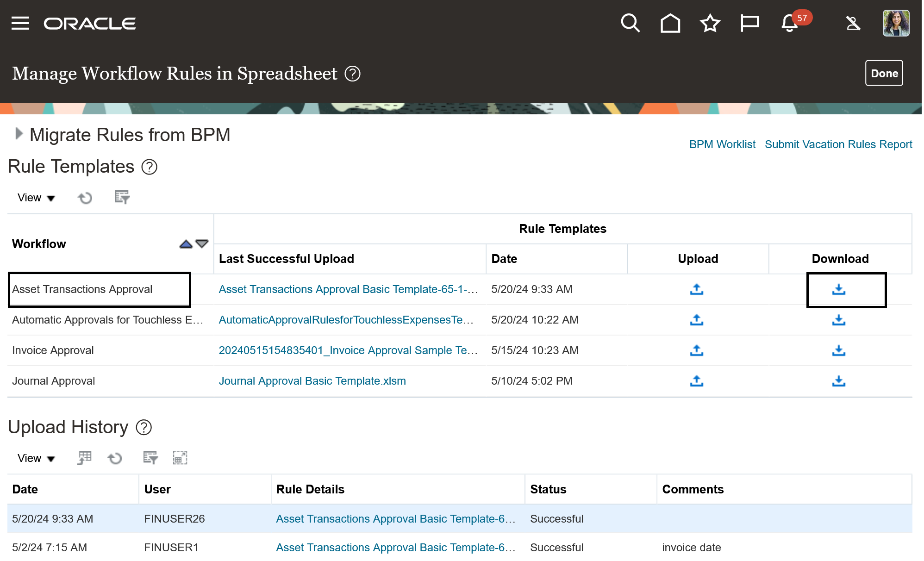This screenshot has height=561, width=924.
Task: Open Submit Vacation Rules Report link
Action: pos(838,144)
